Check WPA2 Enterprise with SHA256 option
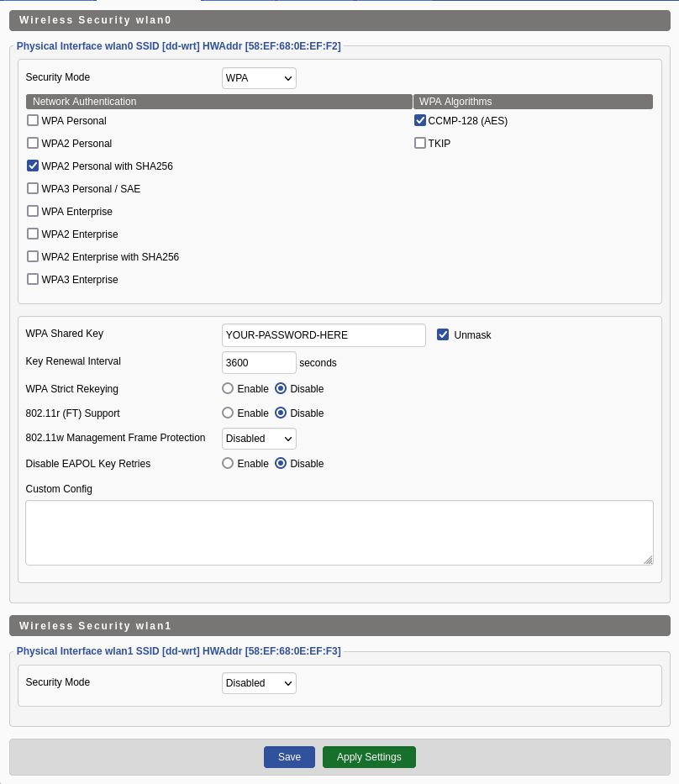Viewport: 679px width, 784px height. pyautogui.click(x=33, y=256)
